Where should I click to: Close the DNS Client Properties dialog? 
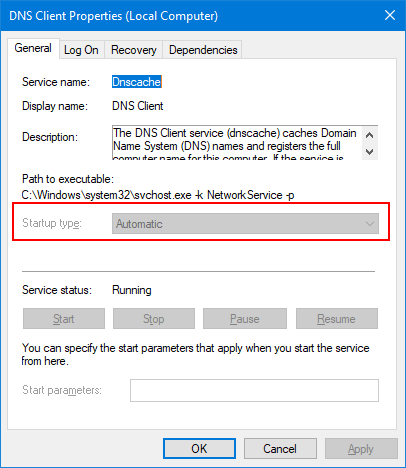(x=390, y=15)
